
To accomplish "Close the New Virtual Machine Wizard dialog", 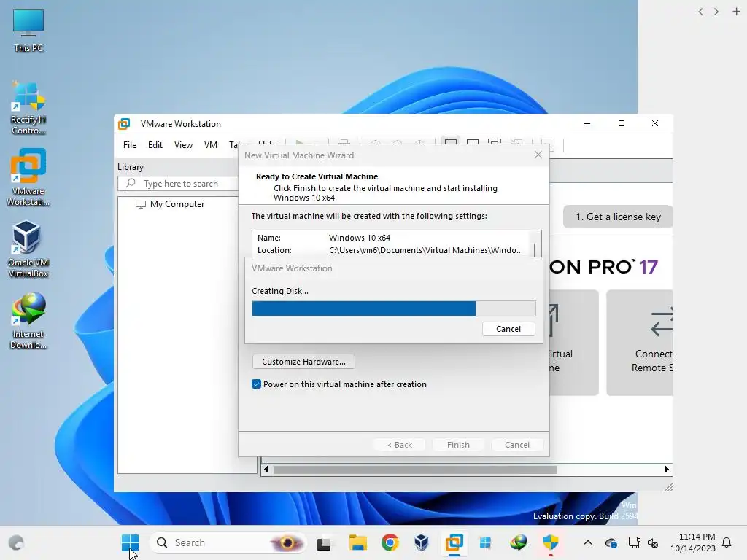I will pyautogui.click(x=538, y=155).
